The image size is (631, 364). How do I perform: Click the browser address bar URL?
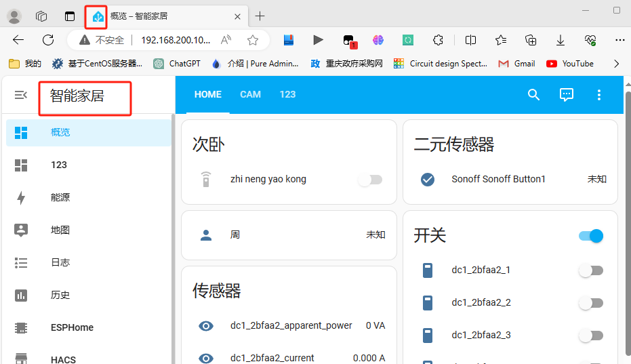click(176, 40)
